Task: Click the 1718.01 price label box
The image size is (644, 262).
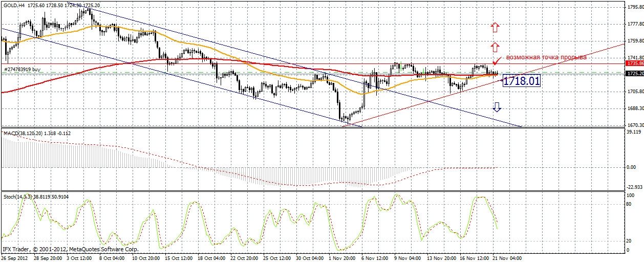Action: 522,80
